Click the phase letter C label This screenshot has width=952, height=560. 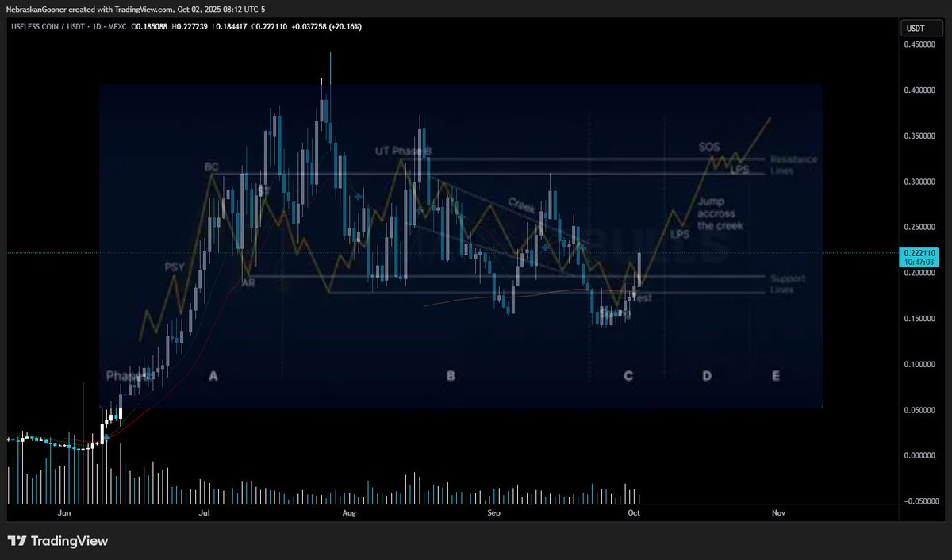[x=628, y=376]
